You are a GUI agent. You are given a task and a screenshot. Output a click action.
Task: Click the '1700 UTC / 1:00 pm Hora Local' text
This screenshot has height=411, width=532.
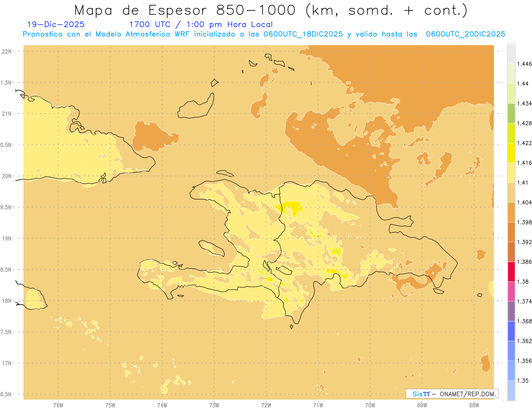coord(201,25)
